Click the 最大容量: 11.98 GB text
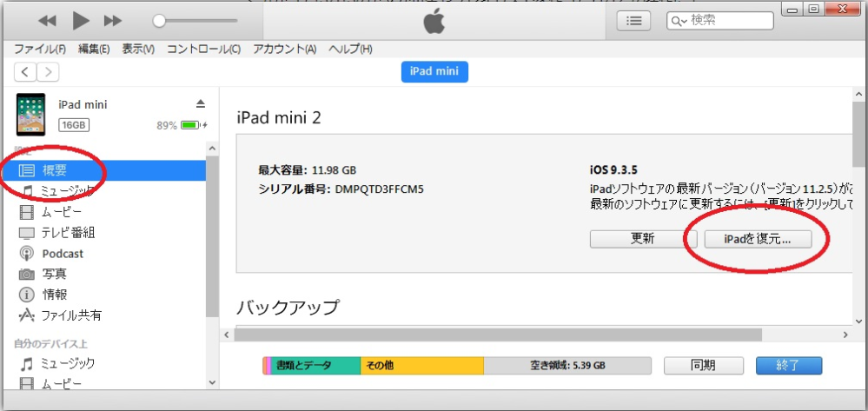This screenshot has height=411, width=868. 308,169
